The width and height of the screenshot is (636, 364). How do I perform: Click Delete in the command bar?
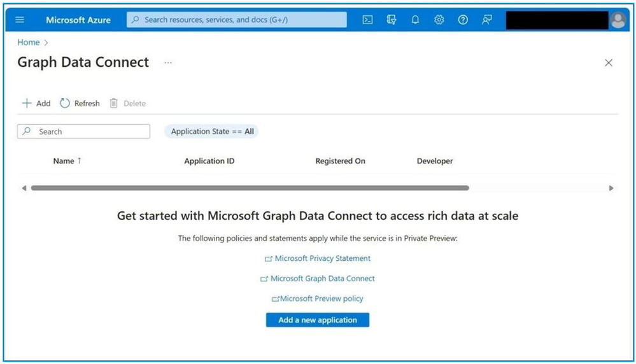[x=128, y=103]
